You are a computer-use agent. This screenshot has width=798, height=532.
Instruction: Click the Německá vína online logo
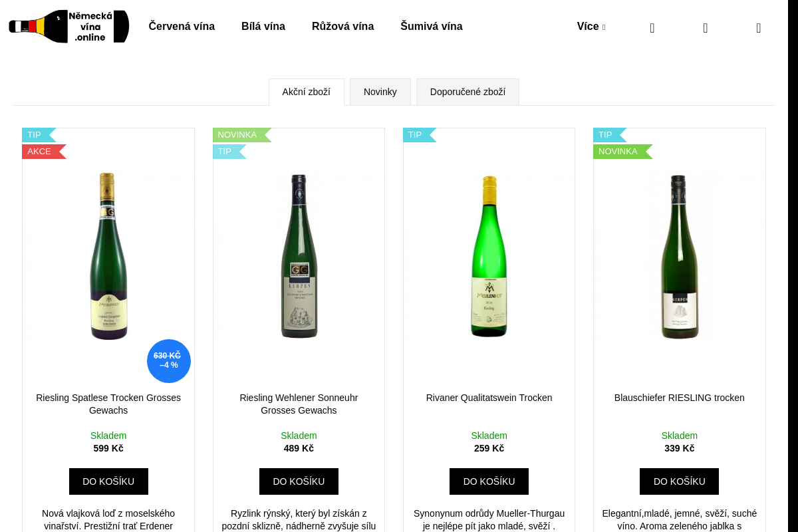[x=68, y=27]
